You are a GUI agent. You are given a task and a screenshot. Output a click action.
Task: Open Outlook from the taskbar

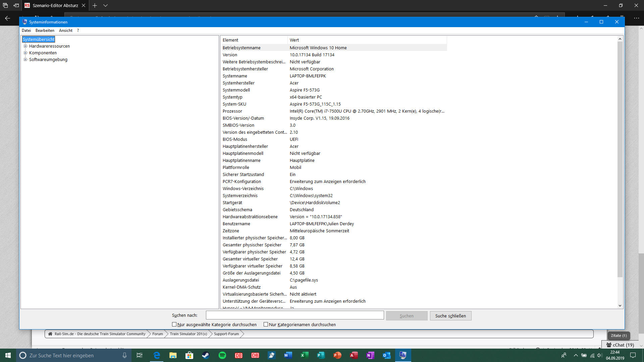click(x=386, y=355)
